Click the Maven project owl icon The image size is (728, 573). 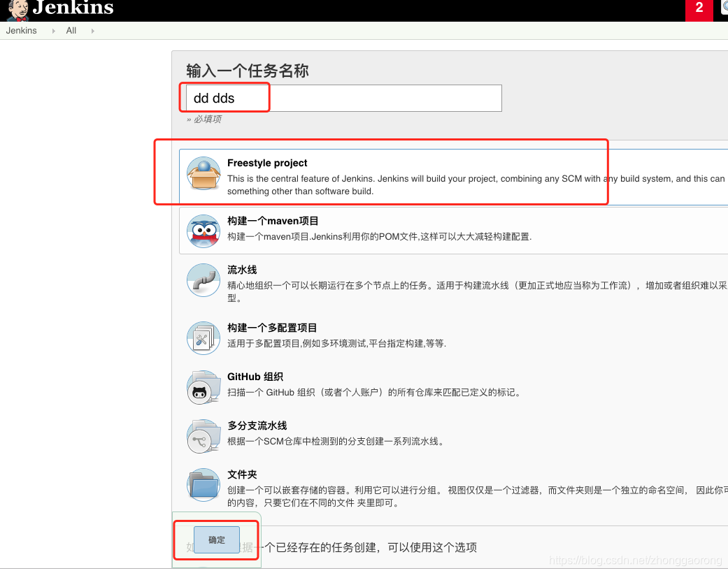(204, 231)
